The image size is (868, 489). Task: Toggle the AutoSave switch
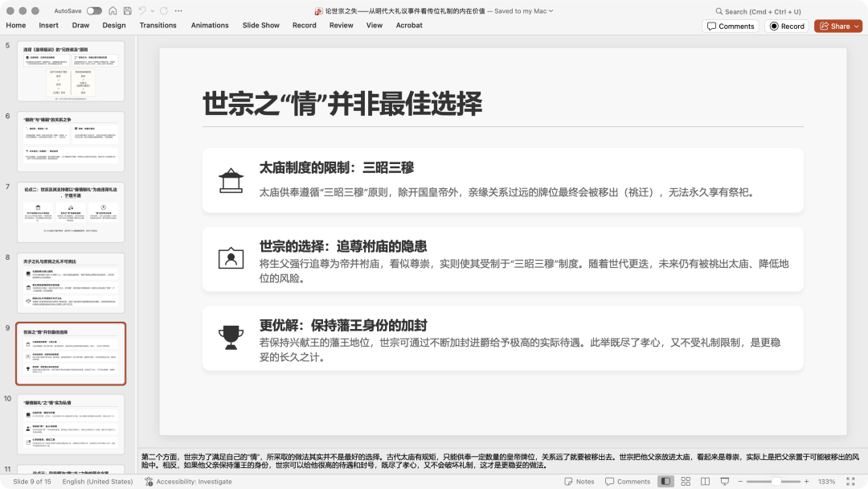94,10
